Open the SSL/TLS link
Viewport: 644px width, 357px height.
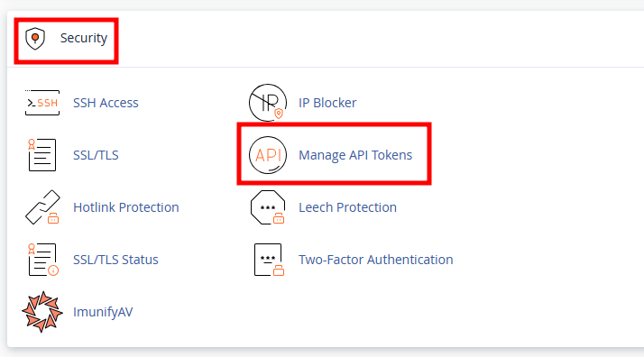coord(96,155)
